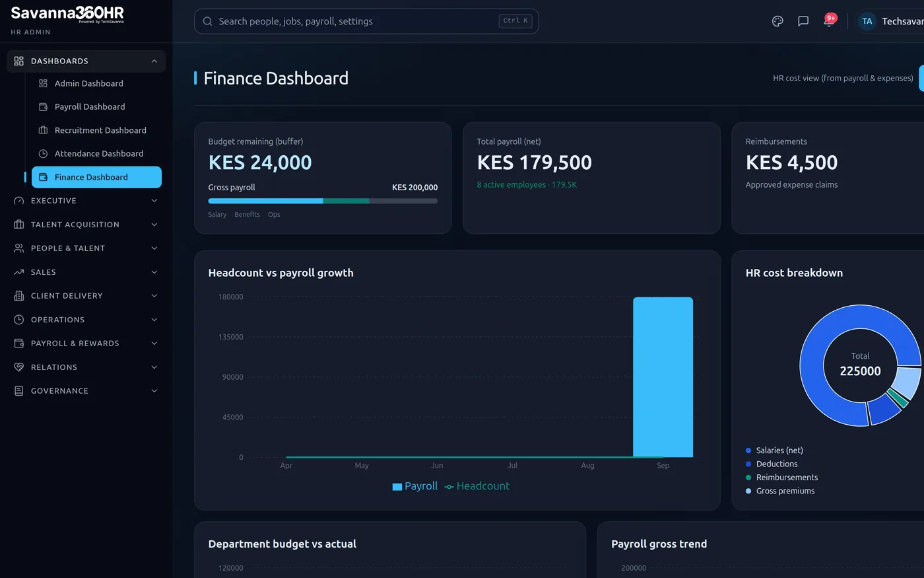
Task: Open the notifications bell with 9+ badge
Action: 829,20
